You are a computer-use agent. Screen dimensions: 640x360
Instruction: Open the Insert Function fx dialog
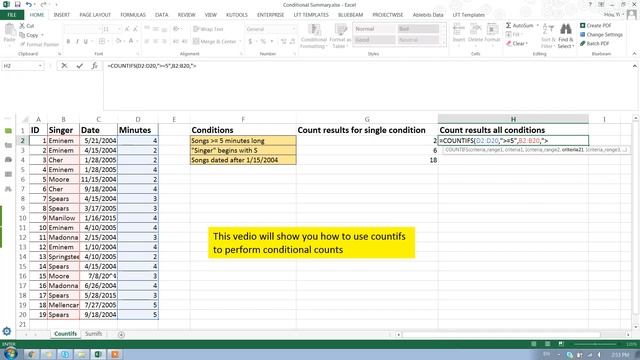[x=94, y=65]
